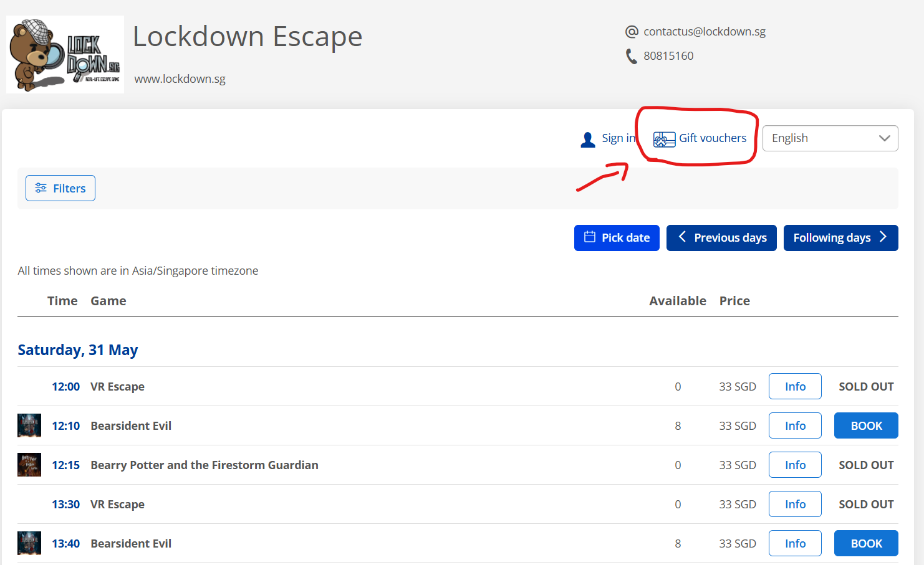Click the left chevron on Previous days
The width and height of the screenshot is (924, 565).
click(x=682, y=237)
